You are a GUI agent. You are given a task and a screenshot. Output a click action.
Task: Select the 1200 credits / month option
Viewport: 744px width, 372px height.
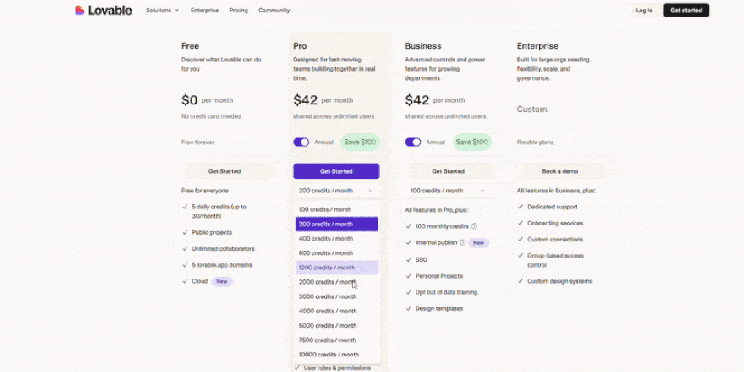pyautogui.click(x=336, y=268)
